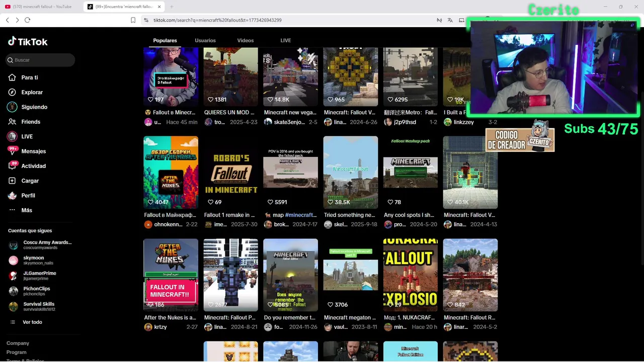Viewport: 644px width, 362px height.
Task: Open krtzy author link
Action: tap(161, 327)
